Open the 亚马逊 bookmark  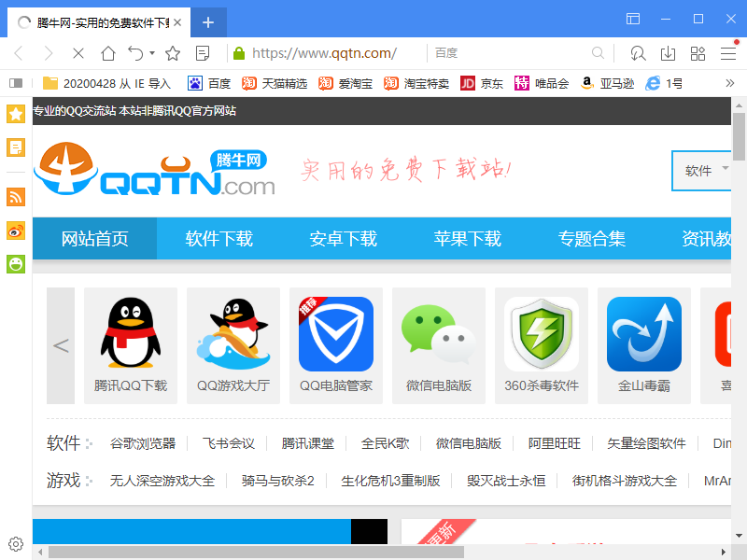[x=608, y=83]
